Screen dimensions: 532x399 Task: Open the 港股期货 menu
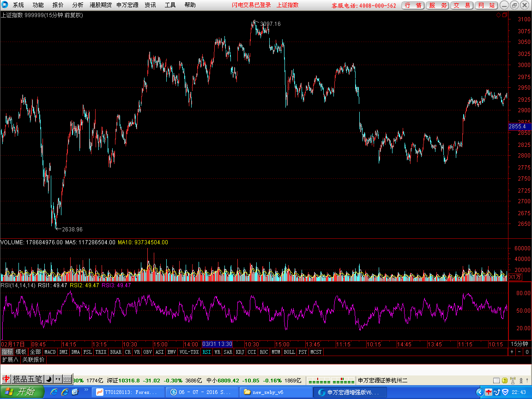(101, 5)
